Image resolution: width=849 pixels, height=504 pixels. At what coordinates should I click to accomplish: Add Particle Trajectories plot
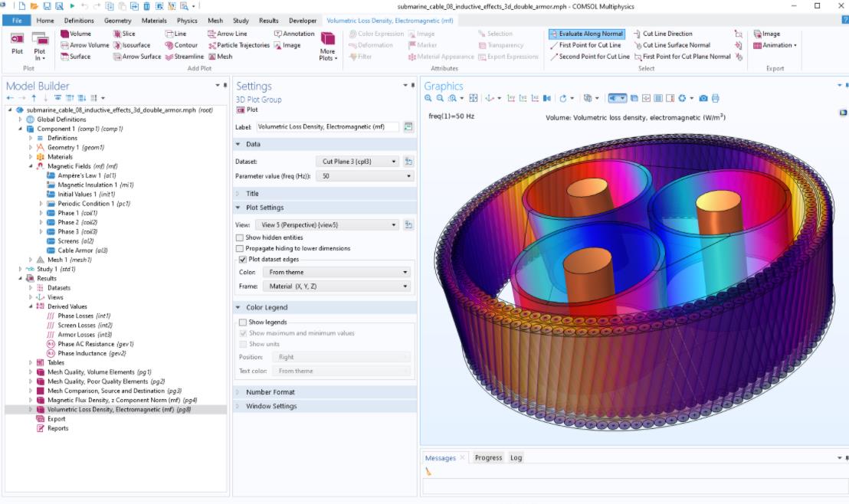click(238, 45)
